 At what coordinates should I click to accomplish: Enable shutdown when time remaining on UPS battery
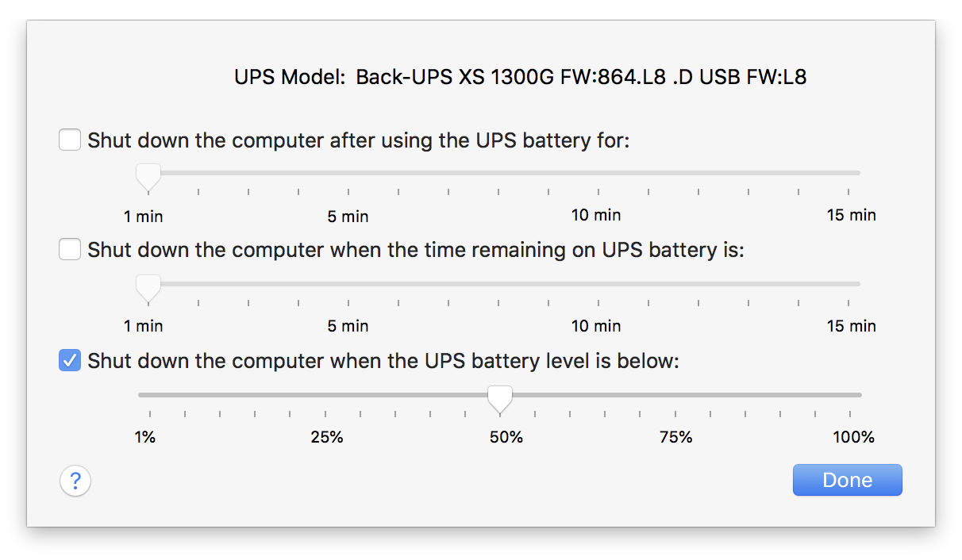pos(70,251)
